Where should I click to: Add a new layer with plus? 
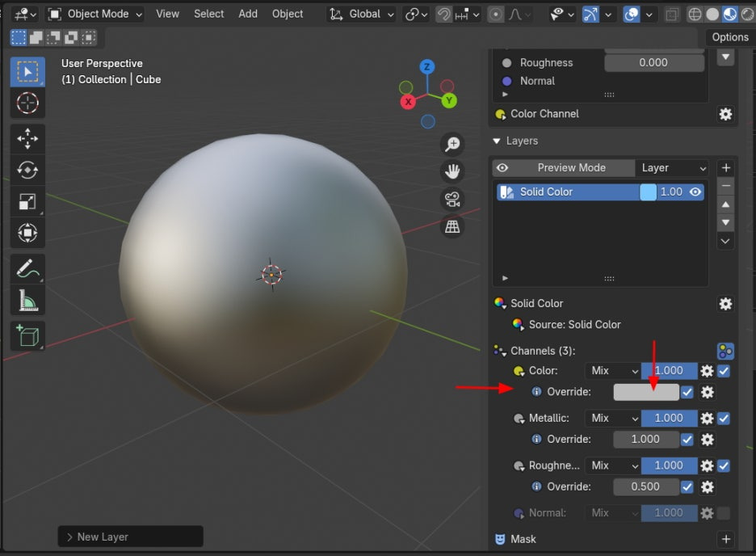[x=726, y=168]
